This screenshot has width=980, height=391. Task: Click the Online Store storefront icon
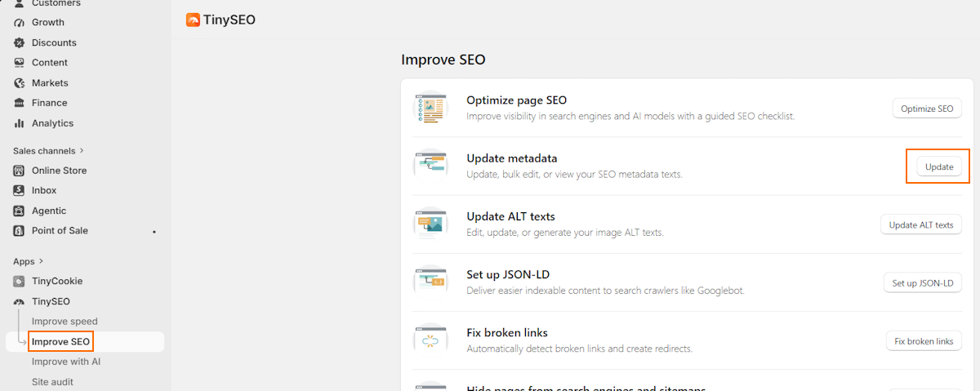pyautogui.click(x=19, y=171)
